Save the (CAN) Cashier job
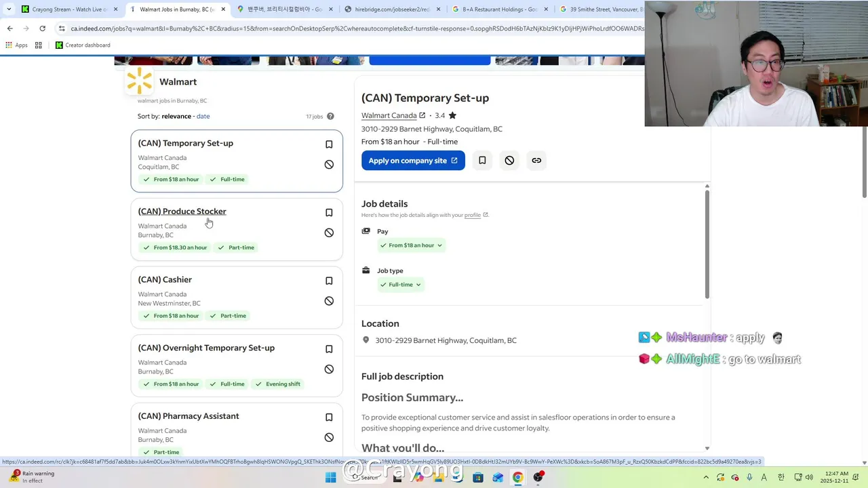This screenshot has height=488, width=868. [329, 281]
